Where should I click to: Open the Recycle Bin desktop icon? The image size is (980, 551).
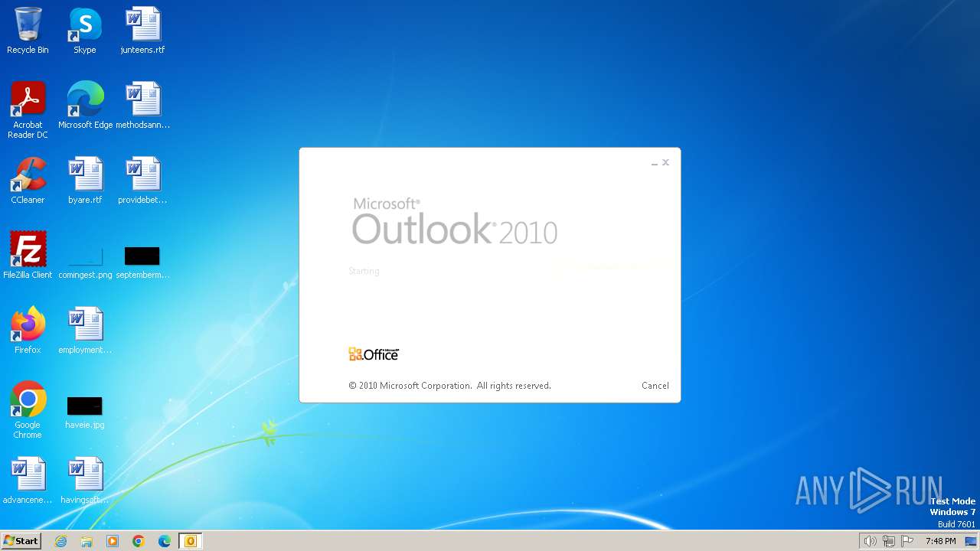tap(28, 31)
